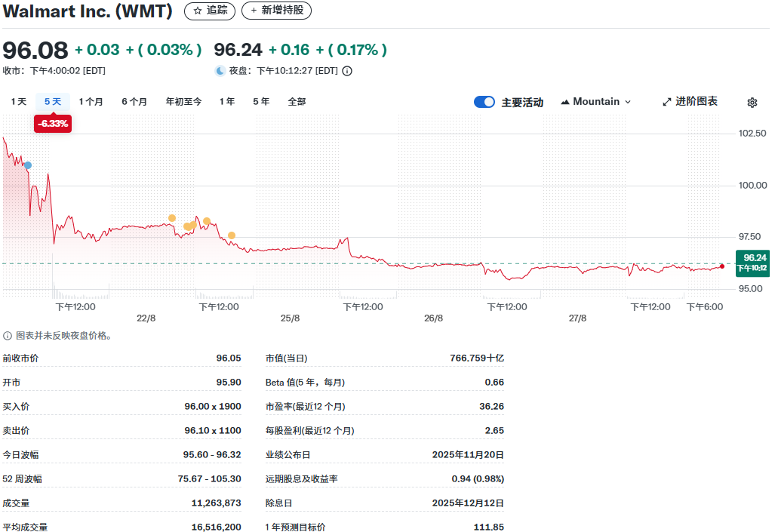
Task: Click the 下午6:00 axis time label
Action: point(705,307)
